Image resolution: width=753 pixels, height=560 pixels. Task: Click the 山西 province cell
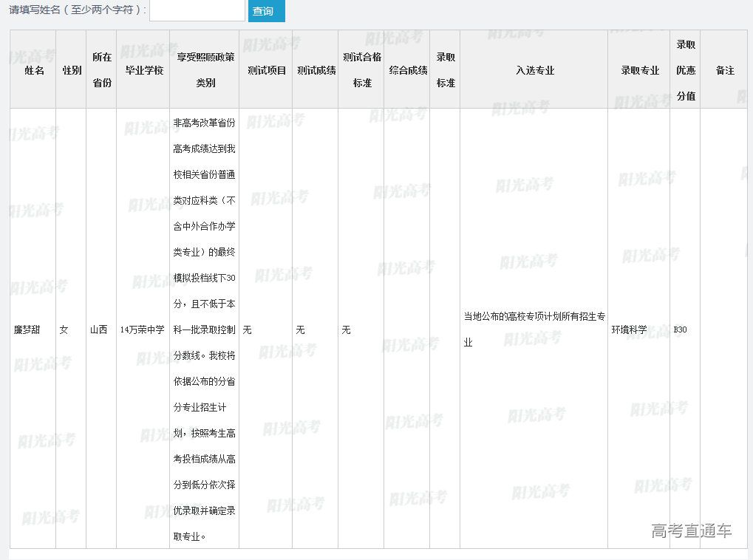tap(98, 329)
